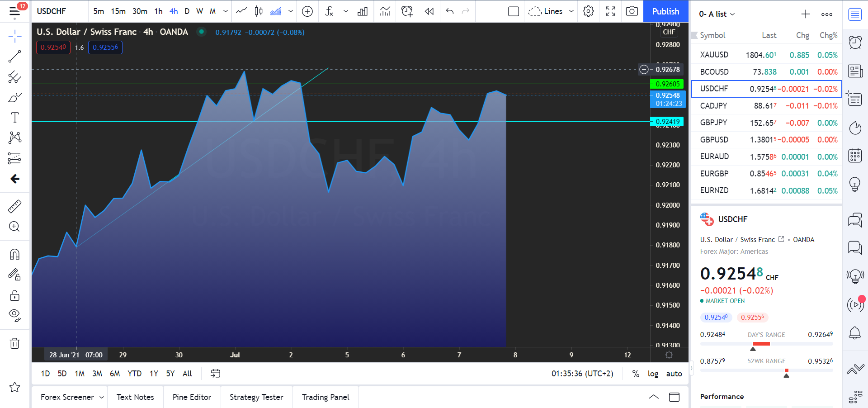The width and height of the screenshot is (868, 408).
Task: Select the crosshair cursor tool
Action: pyautogui.click(x=14, y=36)
